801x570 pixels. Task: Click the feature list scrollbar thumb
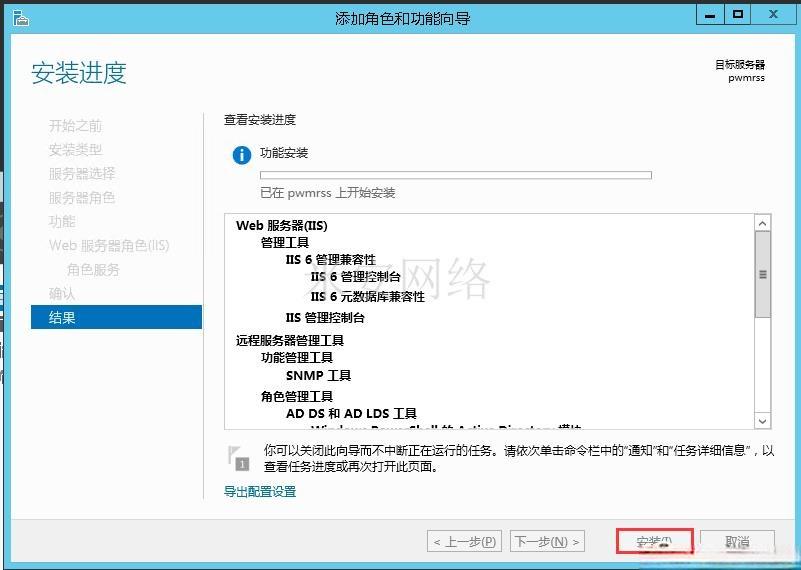[x=763, y=274]
